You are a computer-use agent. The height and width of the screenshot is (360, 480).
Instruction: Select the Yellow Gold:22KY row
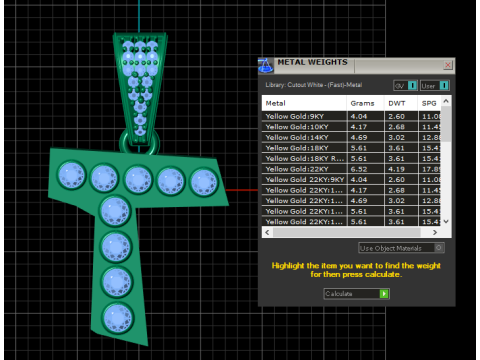[352, 169]
